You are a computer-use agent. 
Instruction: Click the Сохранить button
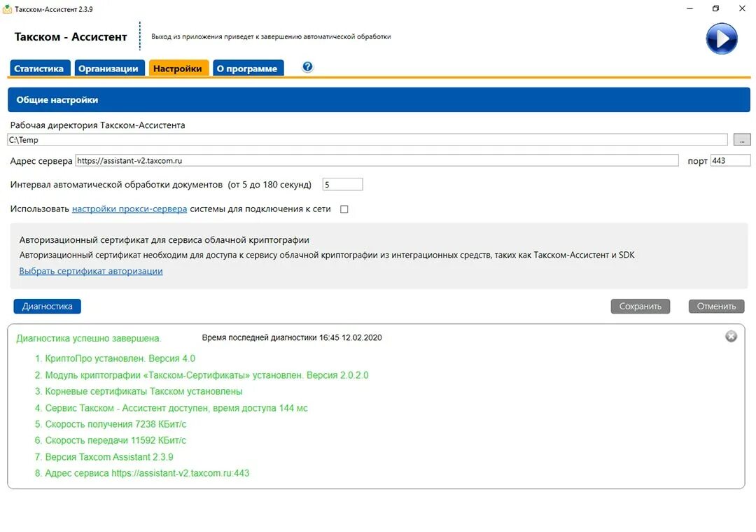[640, 307]
